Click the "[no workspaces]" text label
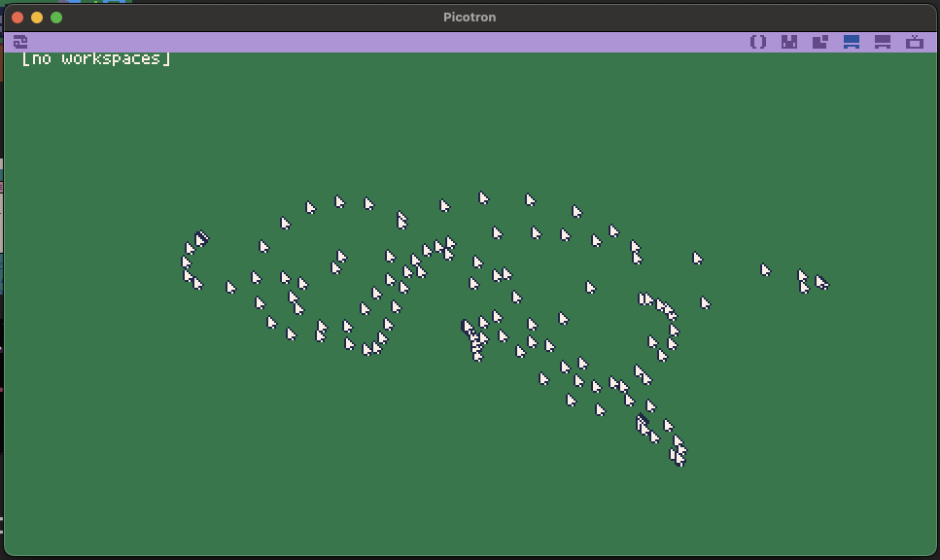This screenshot has height=560, width=940. click(96, 58)
